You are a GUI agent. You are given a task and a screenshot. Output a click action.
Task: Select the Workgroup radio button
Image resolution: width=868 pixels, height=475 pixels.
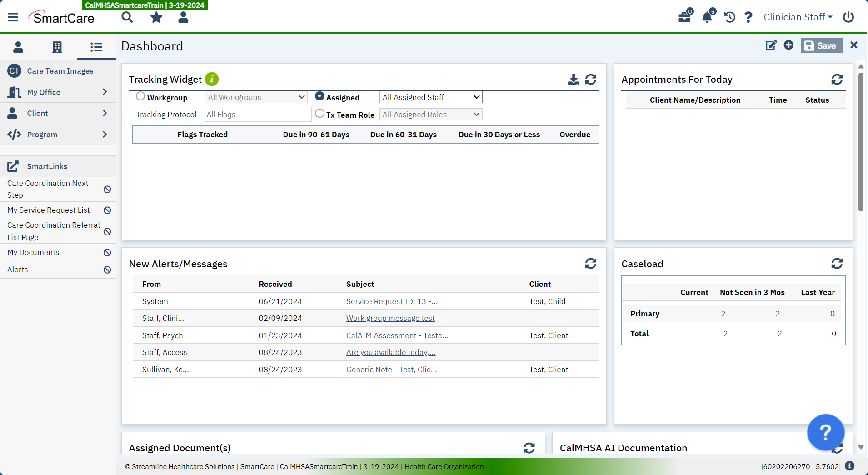point(140,96)
